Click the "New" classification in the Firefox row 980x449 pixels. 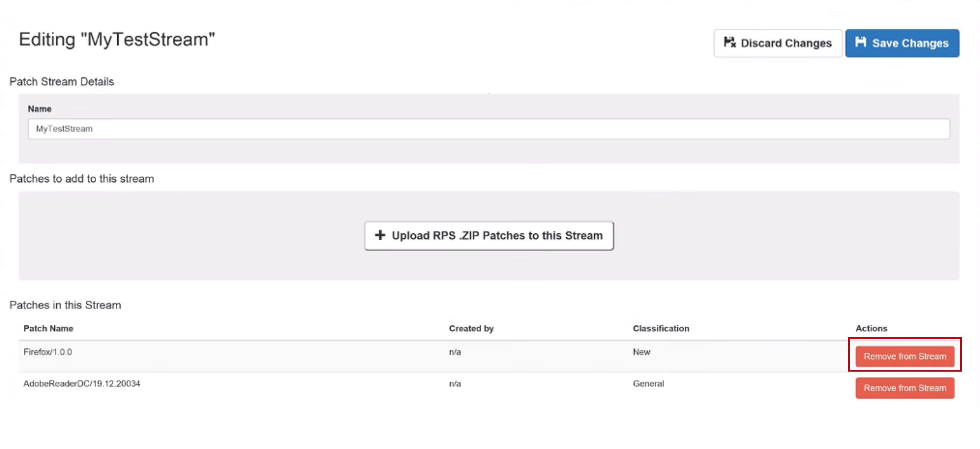coord(641,352)
